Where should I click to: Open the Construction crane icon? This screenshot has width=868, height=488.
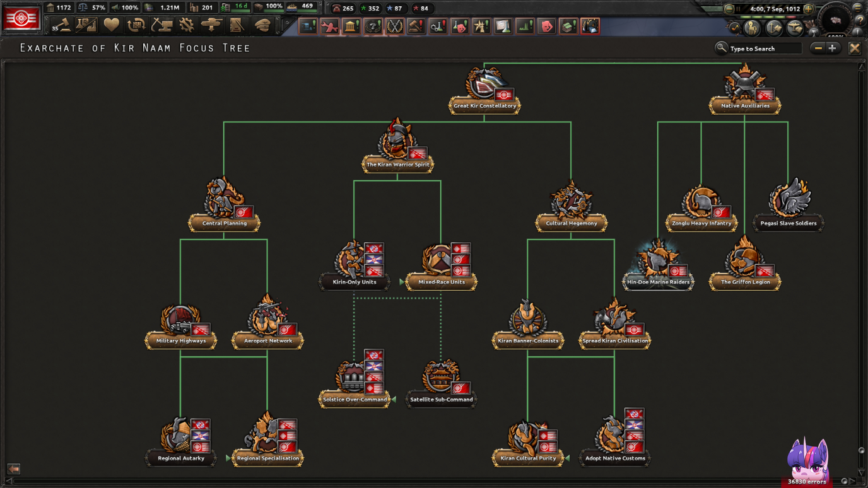click(161, 25)
